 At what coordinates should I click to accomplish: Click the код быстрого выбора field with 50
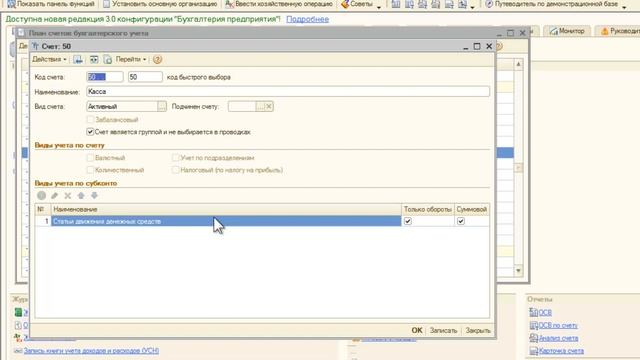coord(145,77)
